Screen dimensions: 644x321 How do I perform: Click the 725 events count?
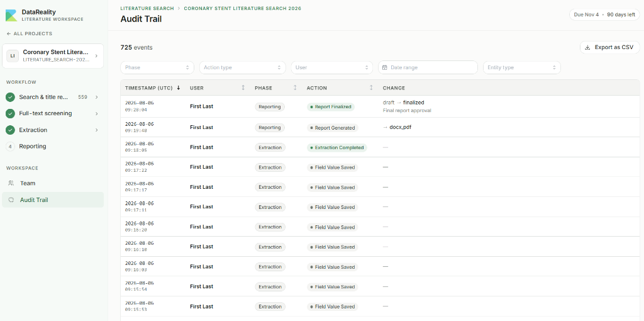[x=136, y=48]
